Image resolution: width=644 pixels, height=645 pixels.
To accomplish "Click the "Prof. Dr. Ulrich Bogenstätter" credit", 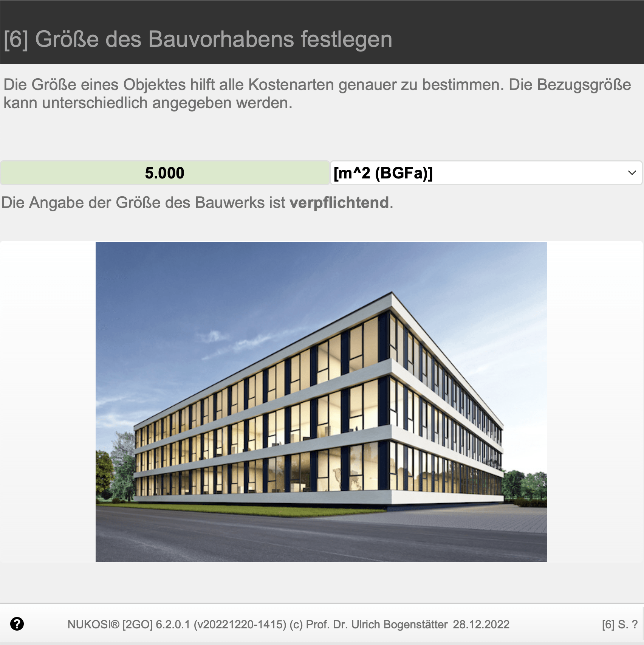I will 377,625.
